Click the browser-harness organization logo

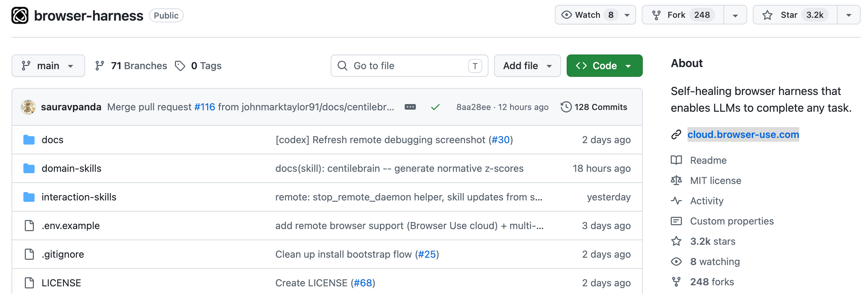click(20, 15)
